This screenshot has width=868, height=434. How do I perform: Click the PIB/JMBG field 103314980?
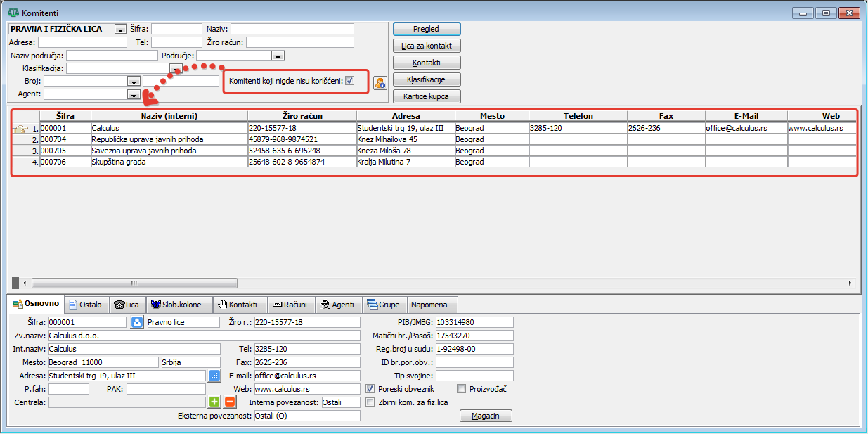(x=474, y=322)
